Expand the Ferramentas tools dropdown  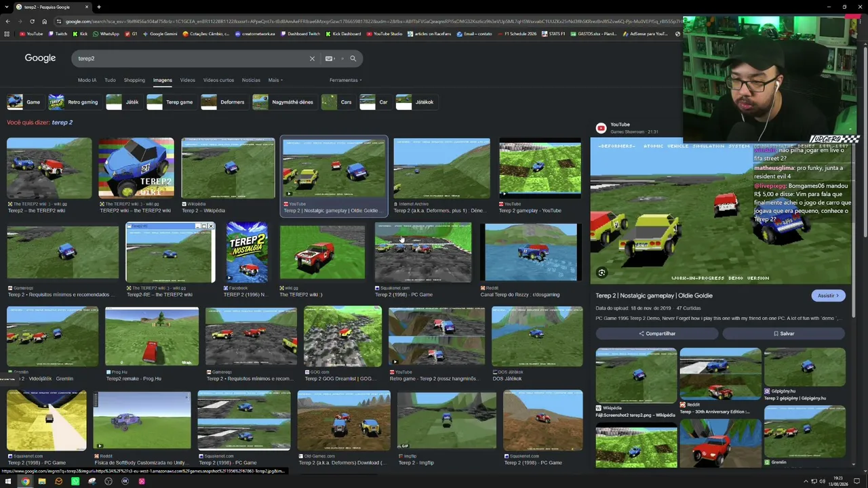pyautogui.click(x=346, y=80)
